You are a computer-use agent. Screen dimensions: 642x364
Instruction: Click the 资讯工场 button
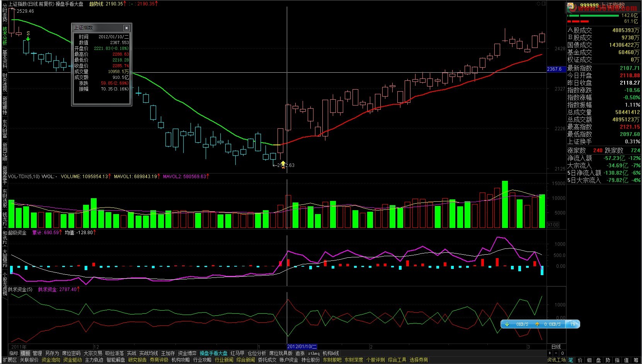point(557,360)
